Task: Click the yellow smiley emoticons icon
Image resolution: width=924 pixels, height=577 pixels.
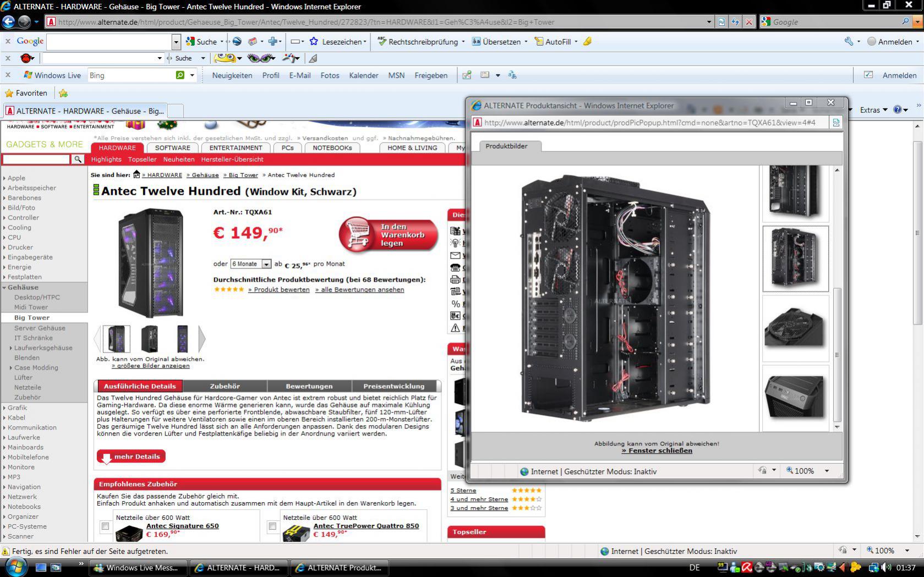Action: pos(225,58)
